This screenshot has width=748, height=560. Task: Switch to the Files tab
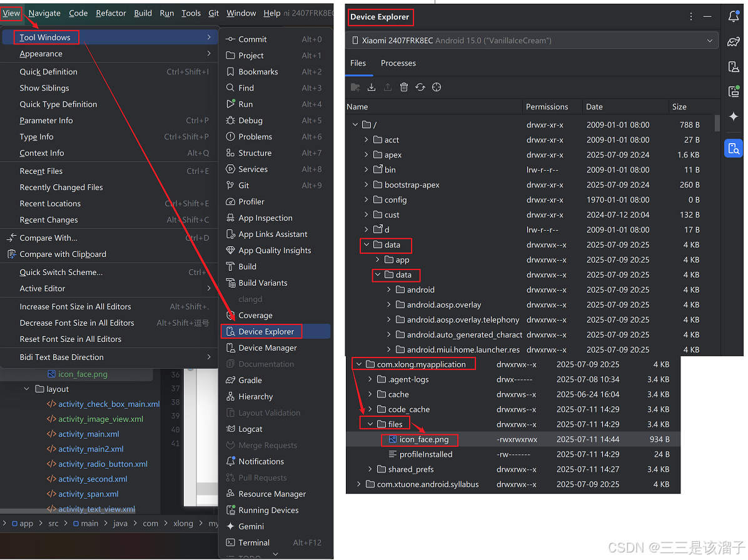358,63
